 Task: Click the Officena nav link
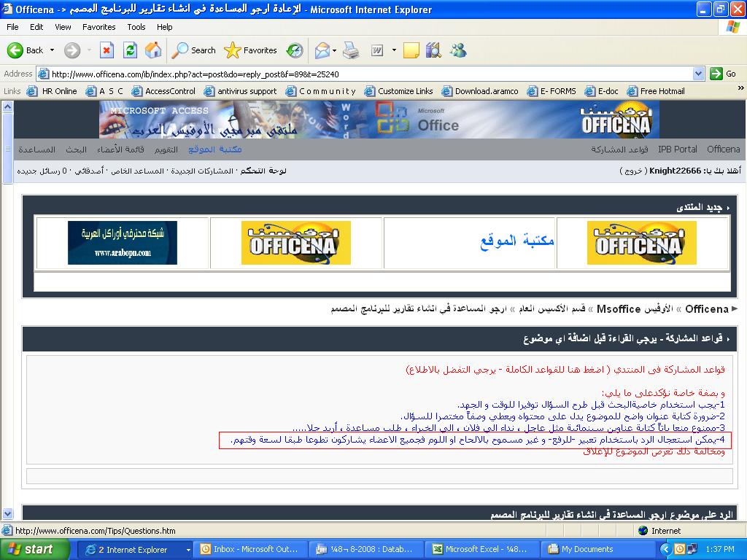tap(723, 149)
